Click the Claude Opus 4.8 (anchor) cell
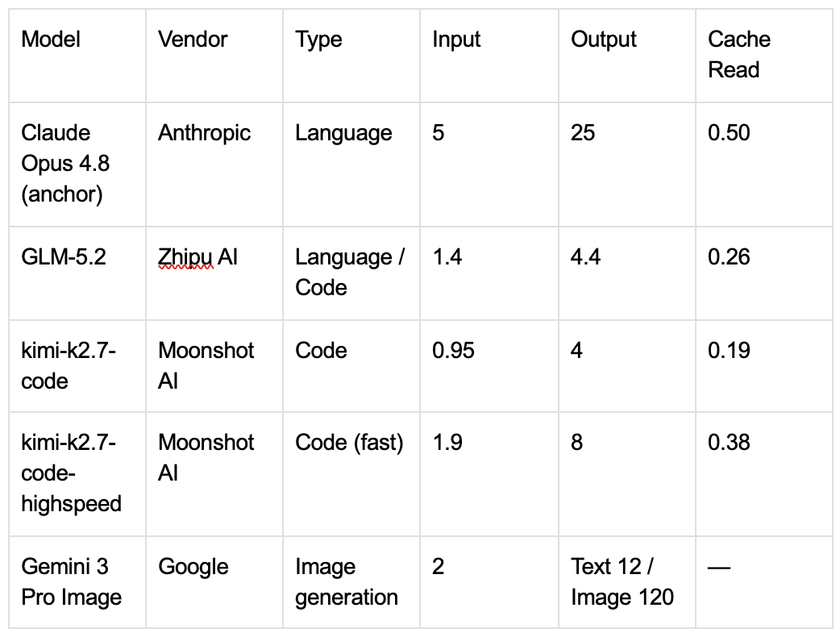 pyautogui.click(x=77, y=164)
